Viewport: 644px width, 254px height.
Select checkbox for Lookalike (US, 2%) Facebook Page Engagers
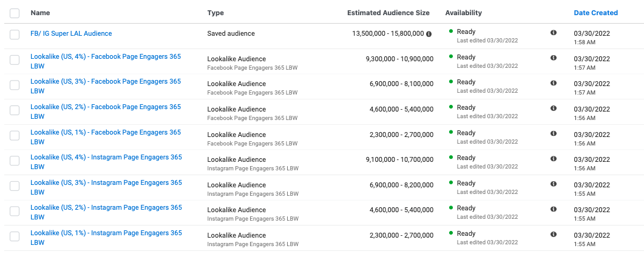click(x=15, y=111)
